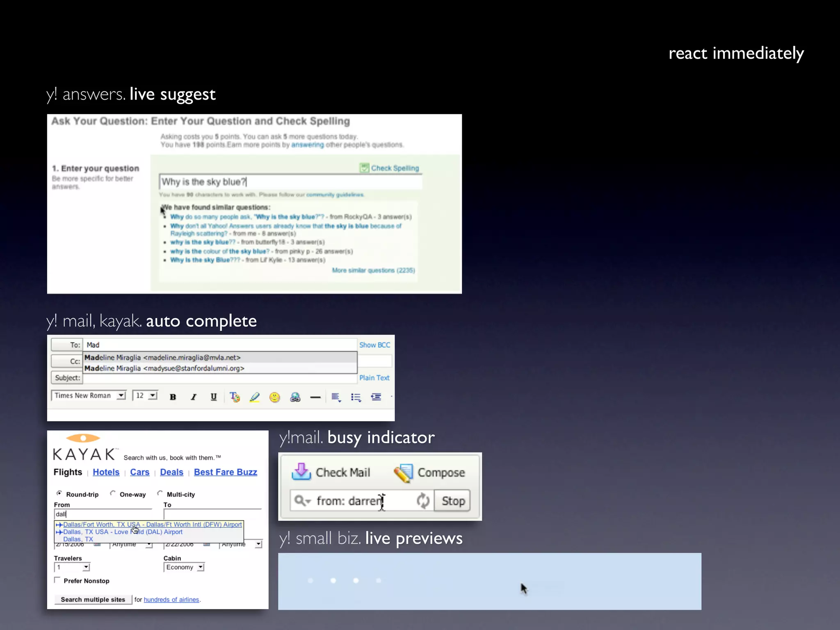Click the To: button in mail

pyautogui.click(x=67, y=345)
